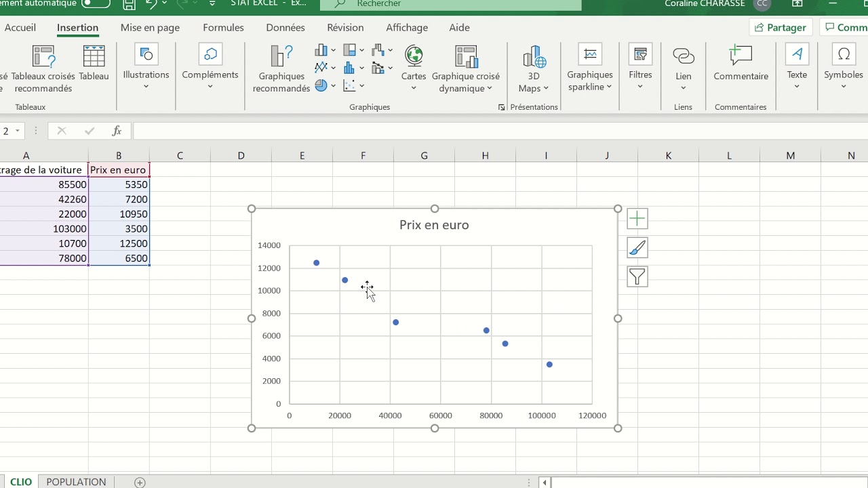
Task: Open the Révision tab
Action: (345, 28)
